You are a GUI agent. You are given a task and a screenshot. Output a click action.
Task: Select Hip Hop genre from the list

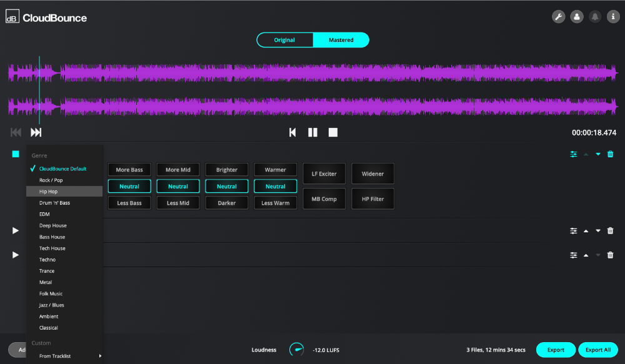coord(49,192)
